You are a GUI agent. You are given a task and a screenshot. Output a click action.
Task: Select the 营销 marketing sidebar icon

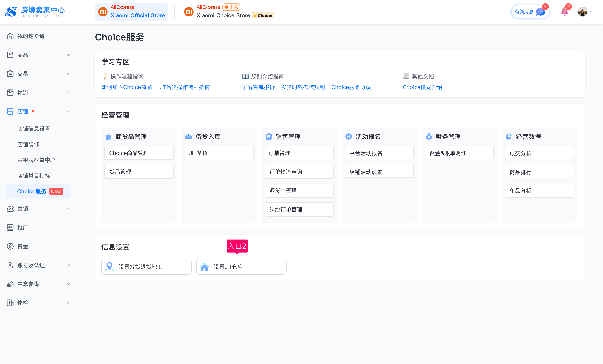(x=10, y=208)
